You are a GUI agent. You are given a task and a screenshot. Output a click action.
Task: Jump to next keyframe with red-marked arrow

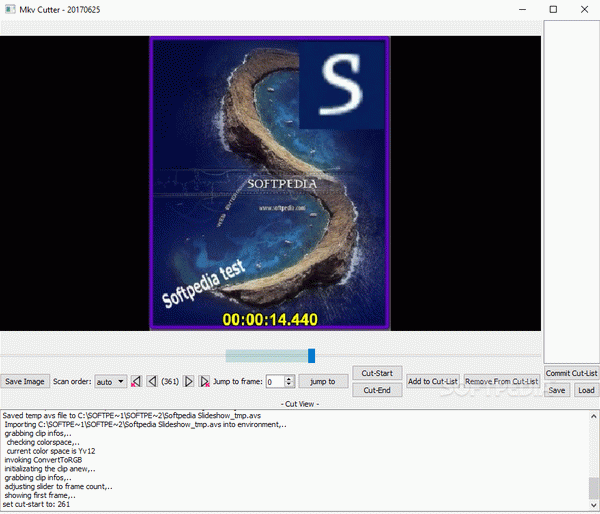click(x=205, y=381)
